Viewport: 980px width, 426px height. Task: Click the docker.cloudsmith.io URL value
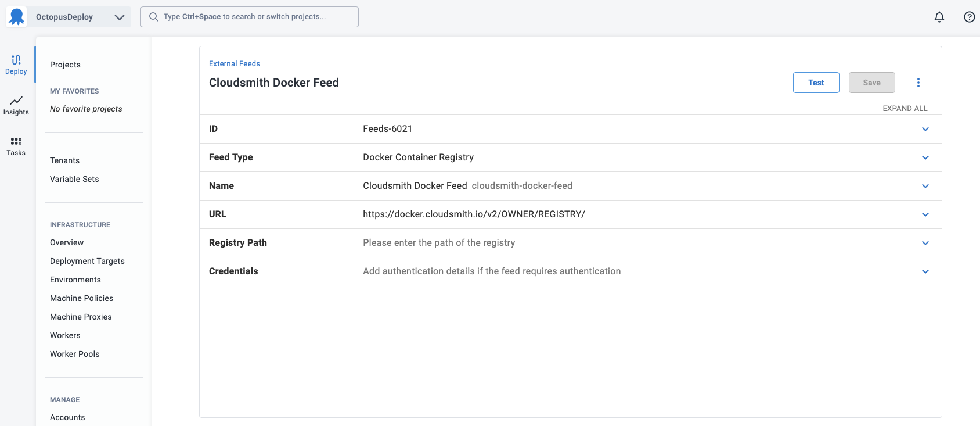(x=474, y=214)
